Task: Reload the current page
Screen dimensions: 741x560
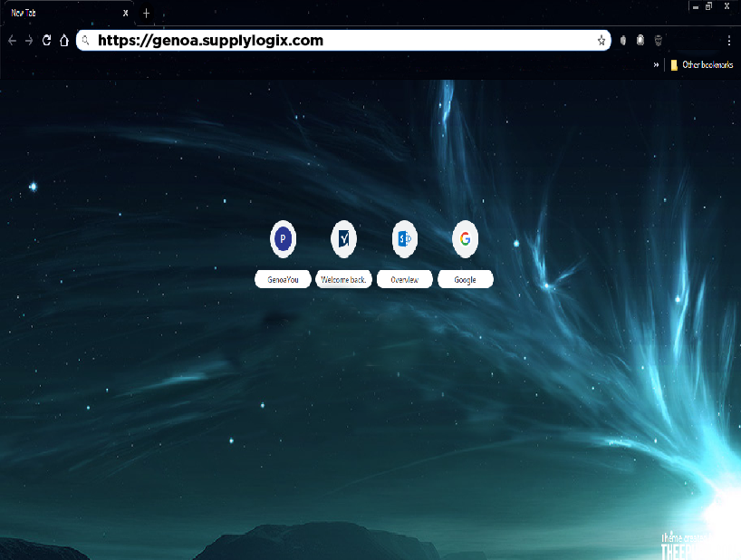Action: pyautogui.click(x=46, y=41)
